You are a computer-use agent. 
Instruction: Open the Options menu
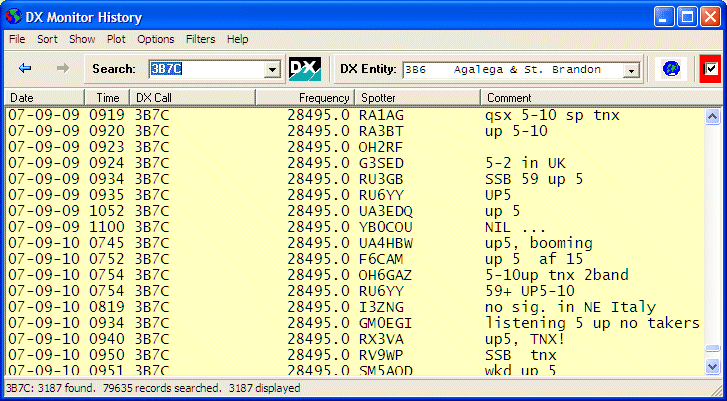tap(156, 39)
